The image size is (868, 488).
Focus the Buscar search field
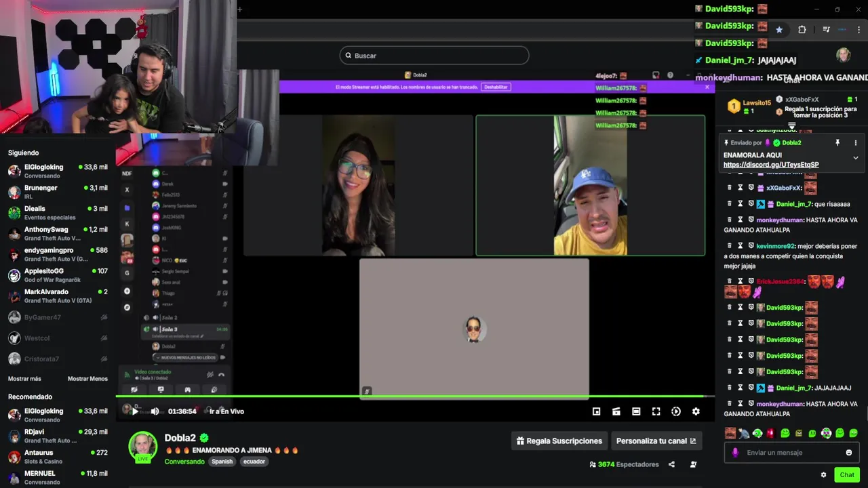click(x=434, y=56)
